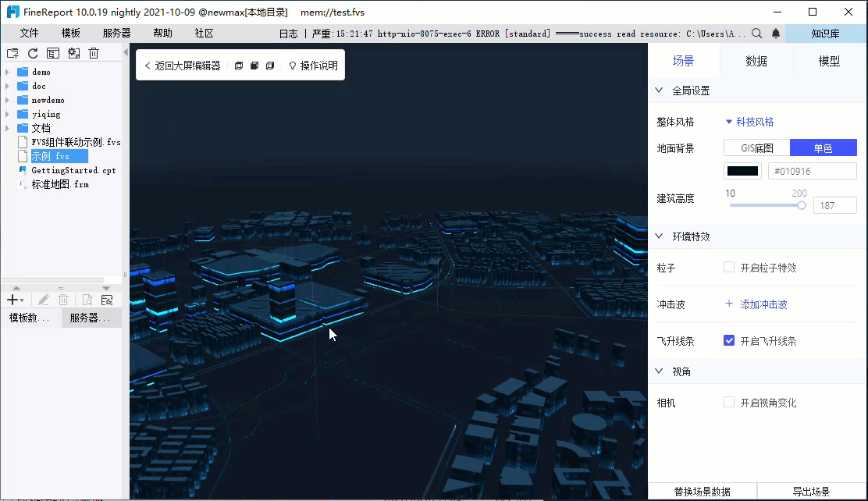The width and height of the screenshot is (868, 501).
Task: Open 操作说明 lightbulb help
Action: (313, 66)
